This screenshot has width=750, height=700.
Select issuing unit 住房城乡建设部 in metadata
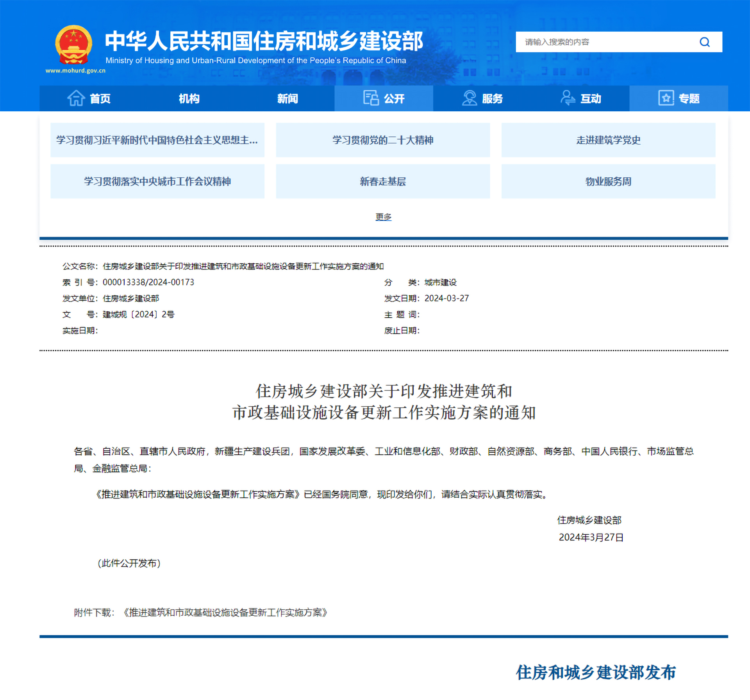coord(131,298)
